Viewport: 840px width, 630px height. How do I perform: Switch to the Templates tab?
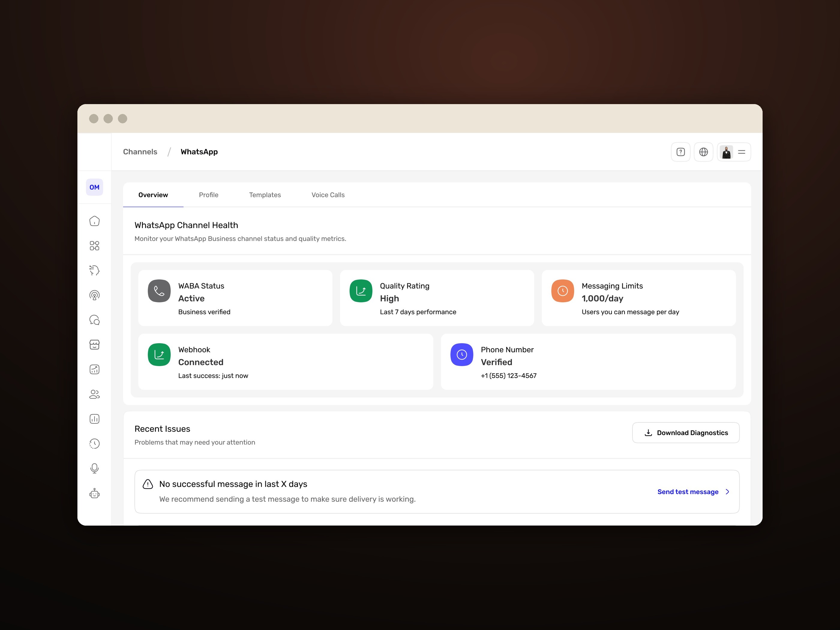265,195
